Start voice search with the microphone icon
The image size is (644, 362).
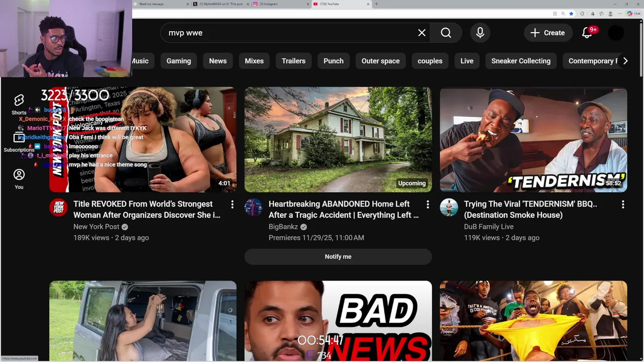(x=480, y=33)
